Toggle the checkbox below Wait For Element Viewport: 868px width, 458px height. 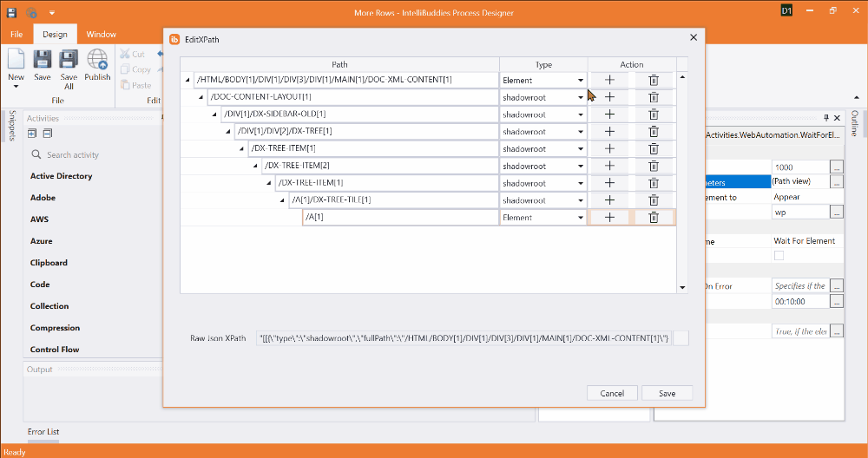(779, 255)
